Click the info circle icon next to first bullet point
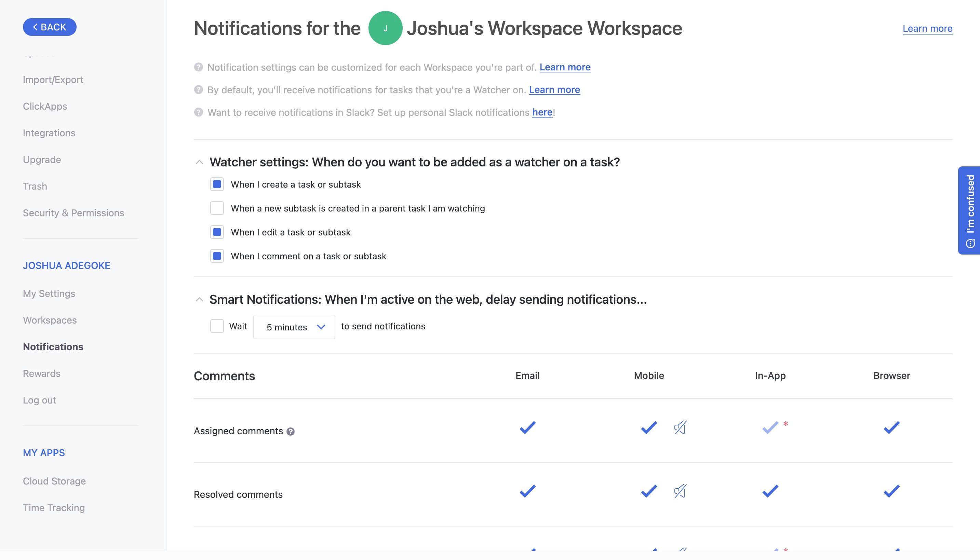This screenshot has height=560, width=980. (198, 66)
